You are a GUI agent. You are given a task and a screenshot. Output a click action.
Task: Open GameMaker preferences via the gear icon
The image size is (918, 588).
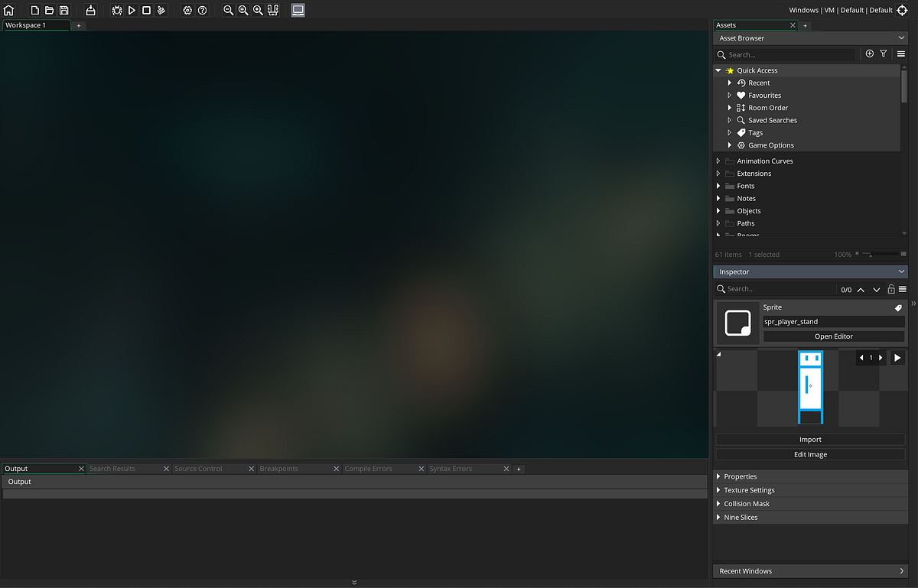pos(187,10)
